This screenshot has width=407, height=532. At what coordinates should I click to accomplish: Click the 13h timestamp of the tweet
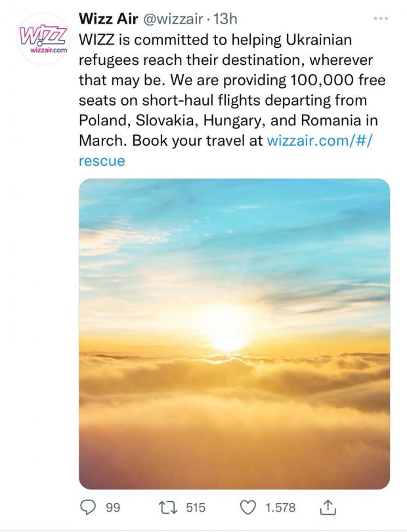point(228,19)
